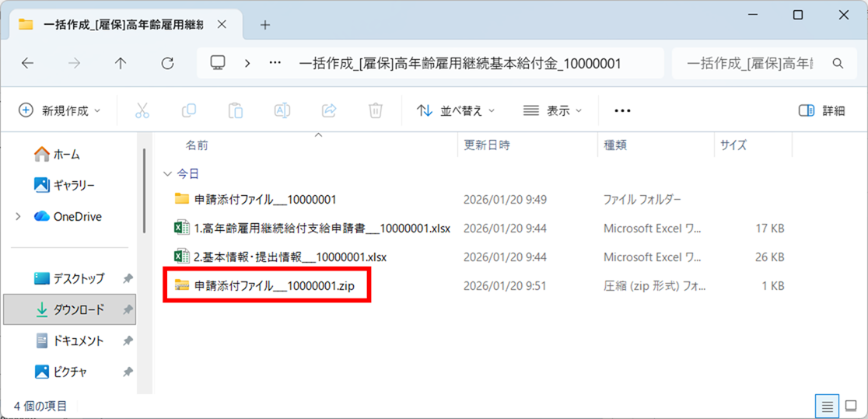Open ホーム in the navigation pane
The height and width of the screenshot is (419, 868).
(x=57, y=154)
